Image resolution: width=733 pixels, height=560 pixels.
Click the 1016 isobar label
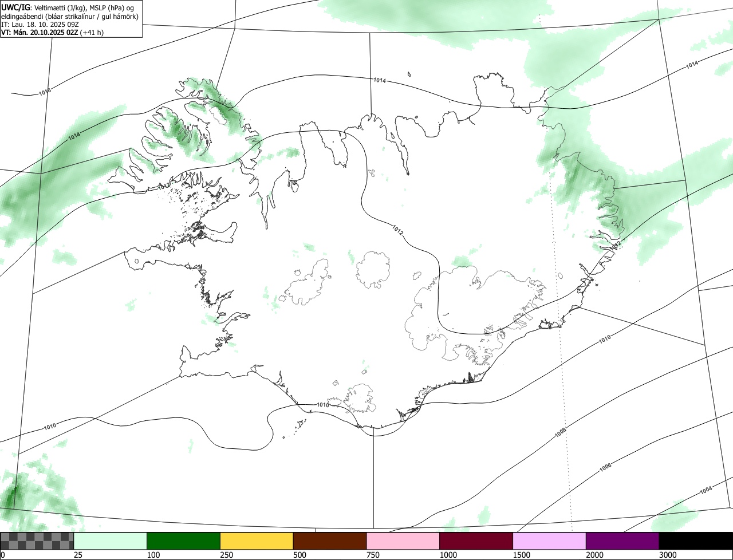pos(45,91)
